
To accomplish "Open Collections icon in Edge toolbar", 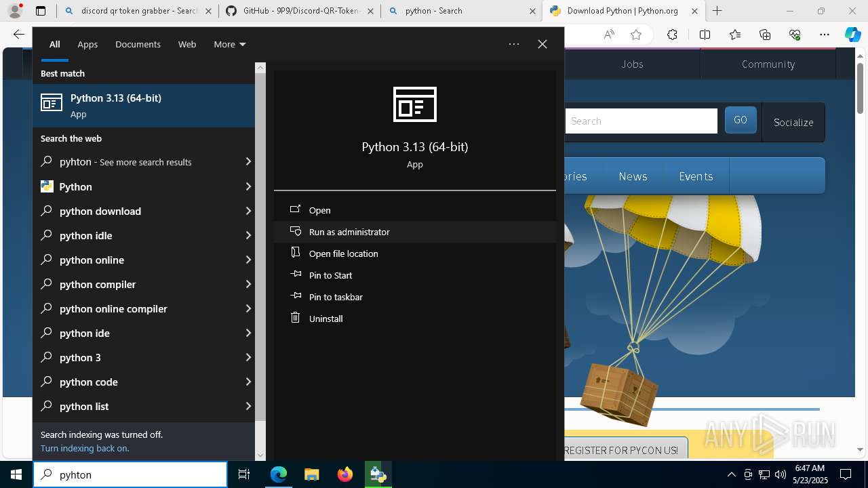I will coord(765,35).
